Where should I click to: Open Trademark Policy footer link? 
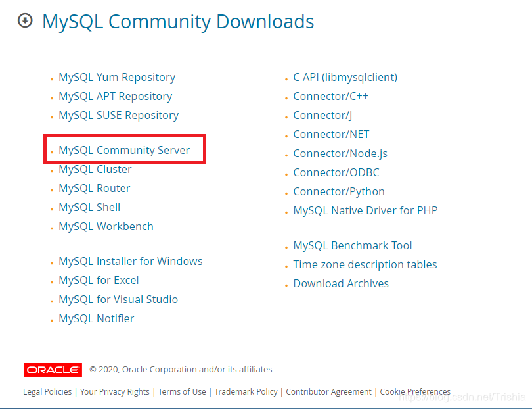(246, 392)
